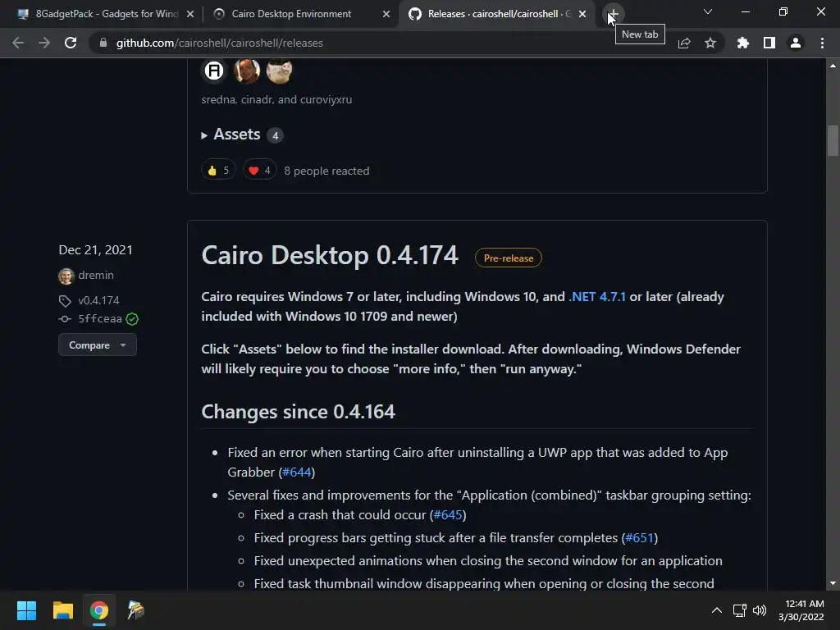Screen dimensions: 840x630
Task: Show hidden system tray icons
Action: (x=716, y=610)
